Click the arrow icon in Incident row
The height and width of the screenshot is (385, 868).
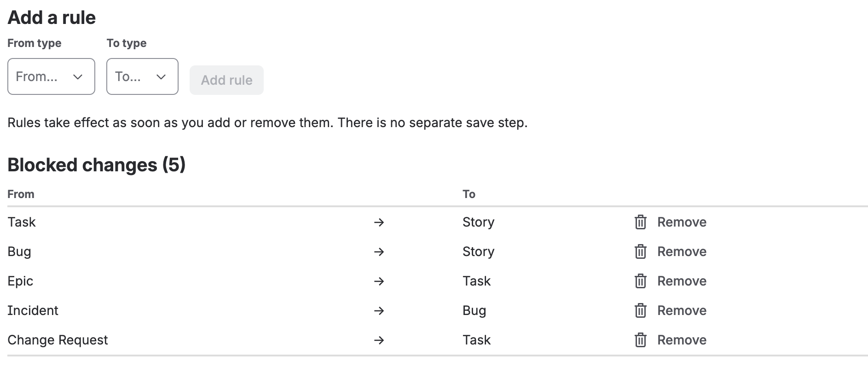click(379, 311)
